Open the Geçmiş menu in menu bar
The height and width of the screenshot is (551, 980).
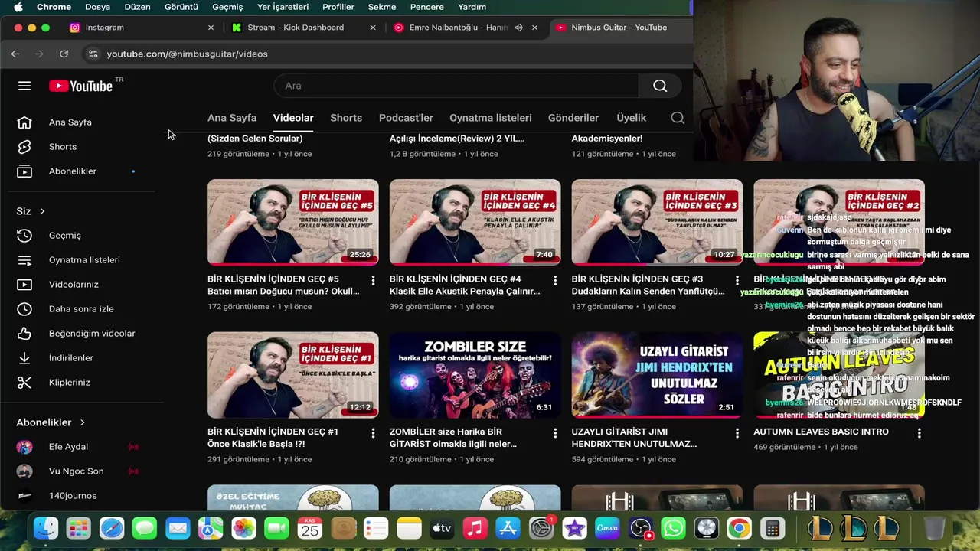pos(227,7)
